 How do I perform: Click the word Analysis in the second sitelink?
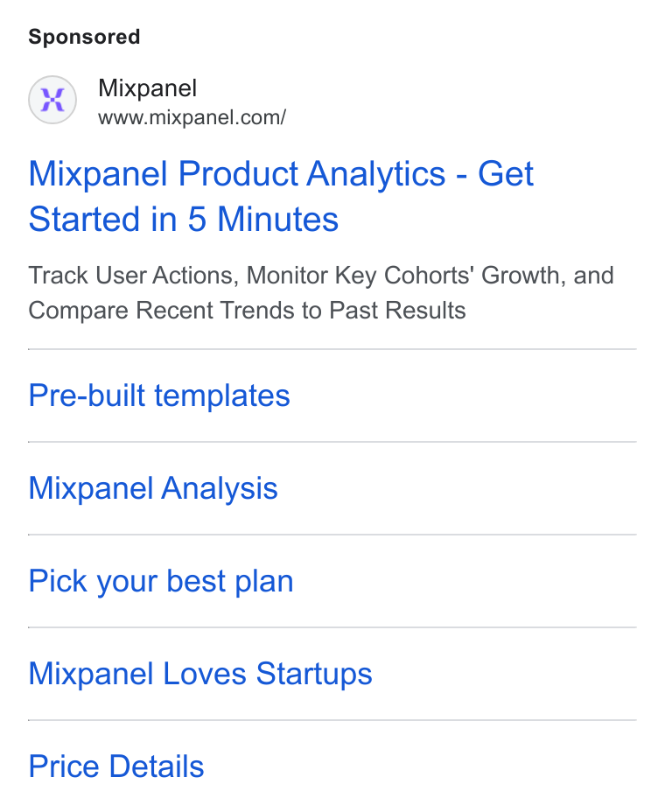[220, 488]
